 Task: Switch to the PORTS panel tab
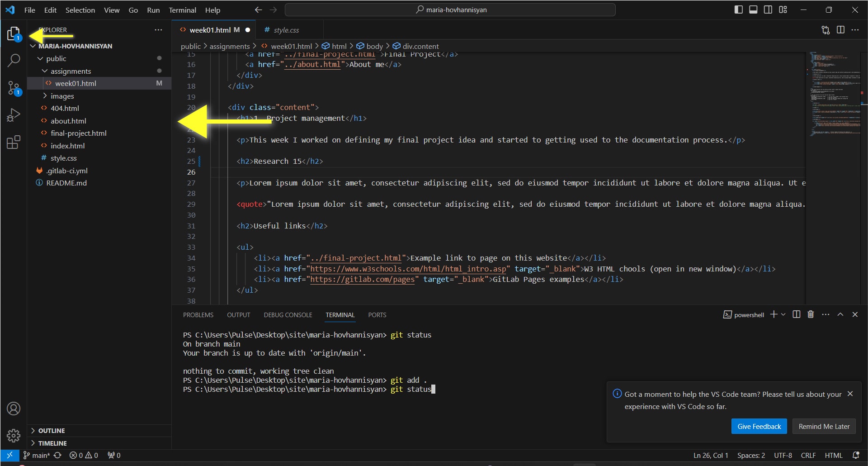[x=377, y=315]
